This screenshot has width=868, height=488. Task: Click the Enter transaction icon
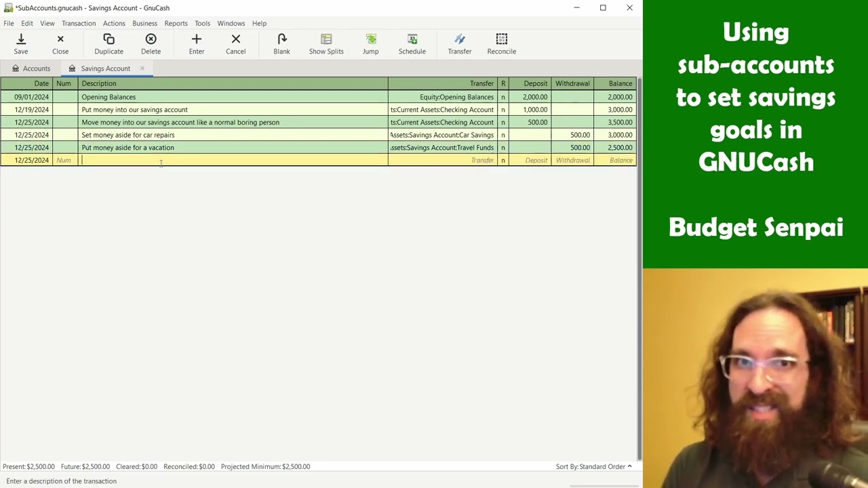pos(197,44)
